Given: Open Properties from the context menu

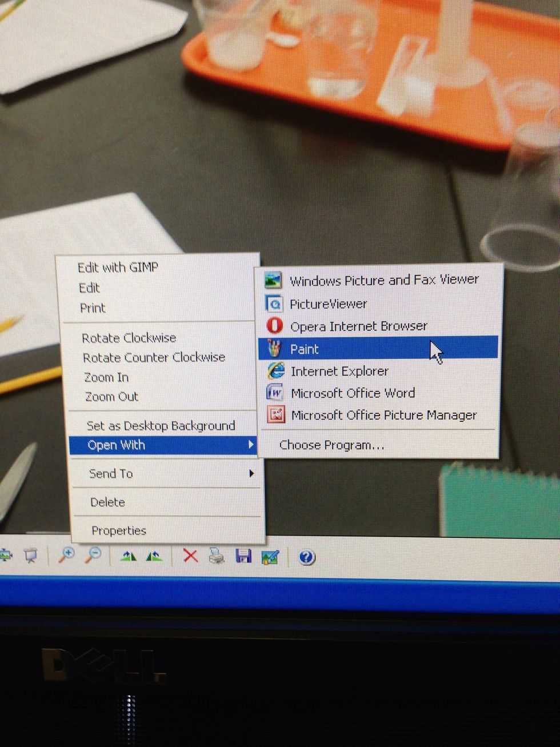Looking at the screenshot, I should coord(119,531).
